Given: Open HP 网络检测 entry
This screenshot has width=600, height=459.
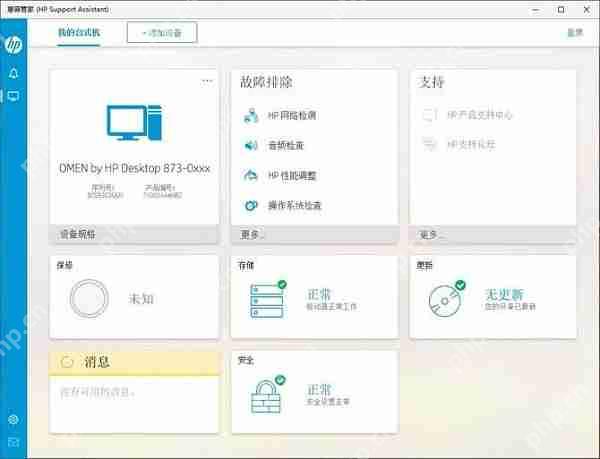Looking at the screenshot, I should [x=292, y=116].
